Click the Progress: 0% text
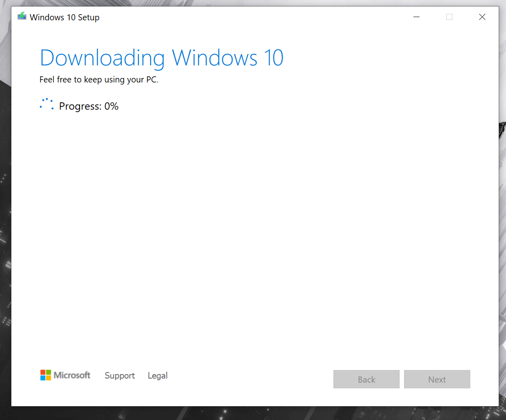Image resolution: width=506 pixels, height=420 pixels. [89, 106]
